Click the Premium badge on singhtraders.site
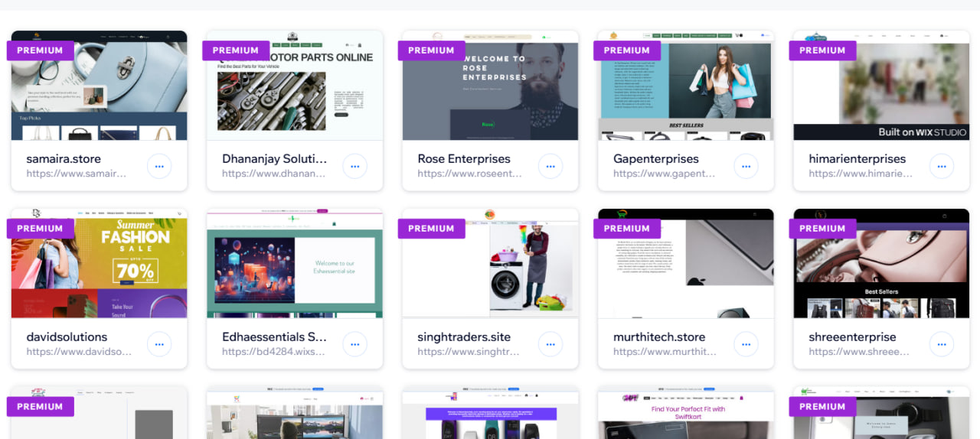This screenshot has height=439, width=980. point(432,229)
